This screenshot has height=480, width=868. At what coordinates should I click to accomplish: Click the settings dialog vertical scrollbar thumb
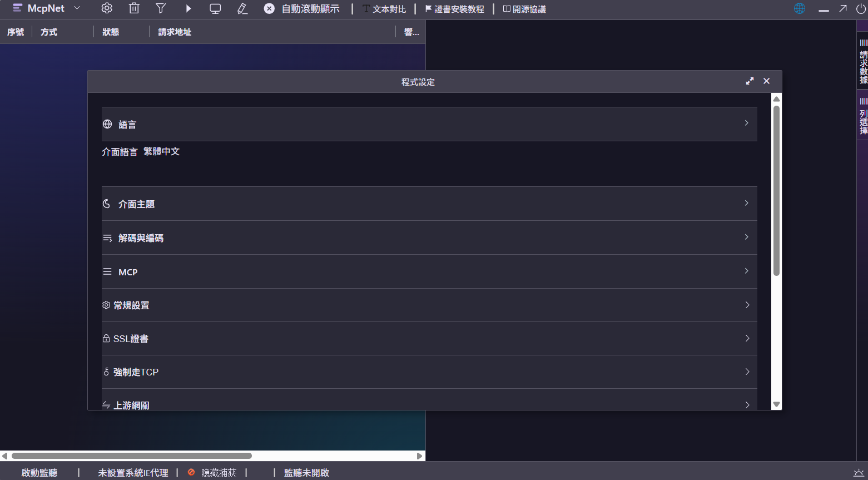(777, 190)
